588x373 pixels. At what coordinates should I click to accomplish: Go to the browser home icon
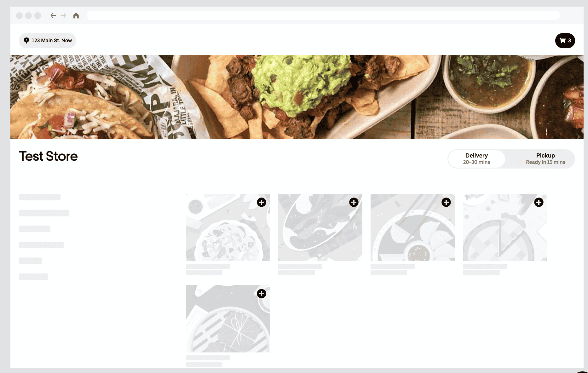(76, 15)
